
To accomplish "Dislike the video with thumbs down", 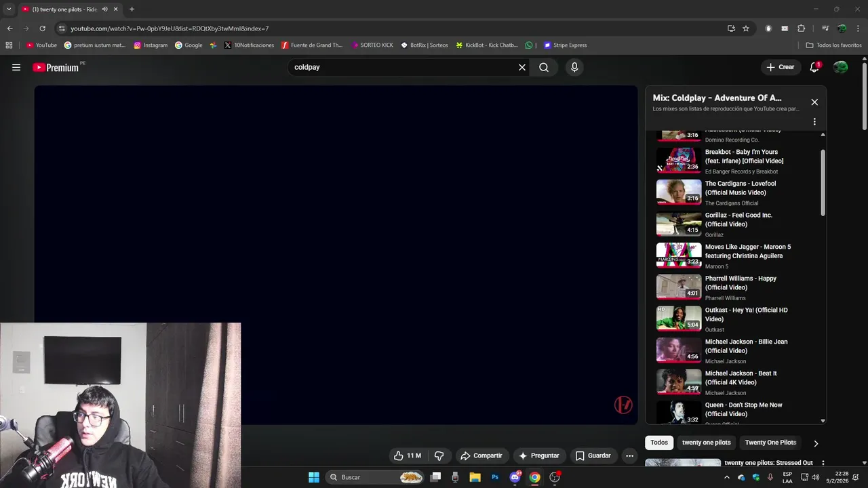I will 439,455.
